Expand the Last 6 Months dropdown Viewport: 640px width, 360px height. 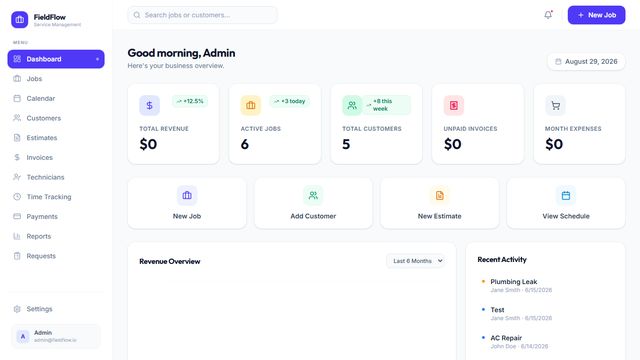416,261
